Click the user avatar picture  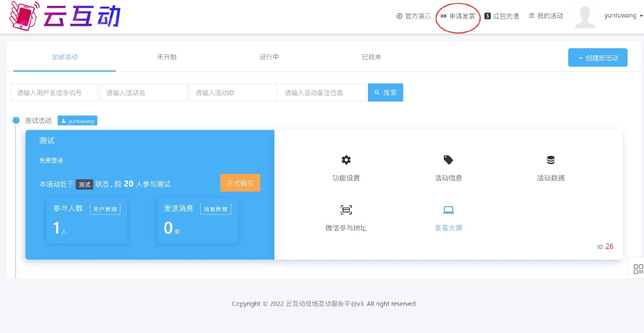585,17
